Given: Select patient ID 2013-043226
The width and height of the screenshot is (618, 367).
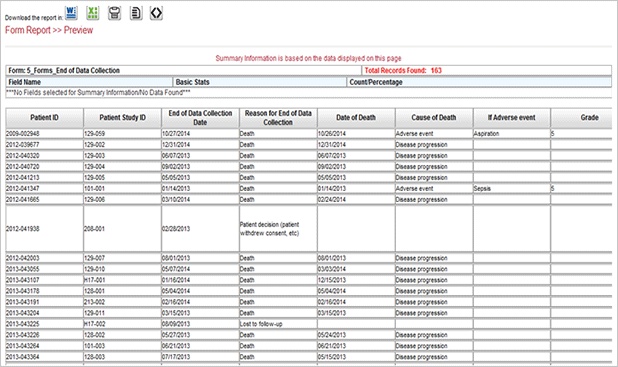Looking at the screenshot, I should [x=22, y=335].
